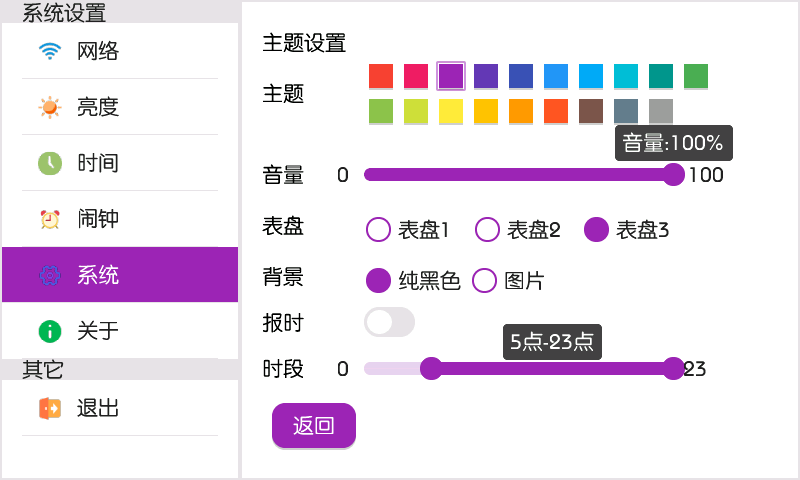Select the green clock icon for 时间
The image size is (800, 480).
[50, 163]
